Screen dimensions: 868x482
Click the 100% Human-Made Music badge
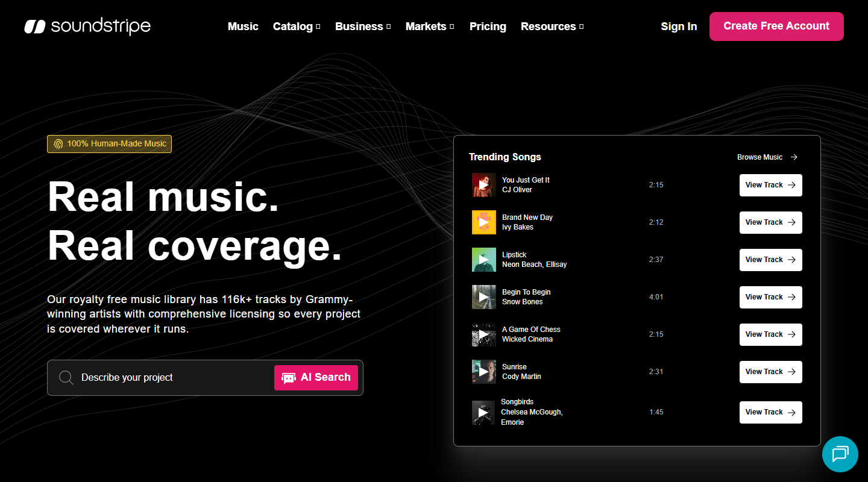click(x=110, y=144)
